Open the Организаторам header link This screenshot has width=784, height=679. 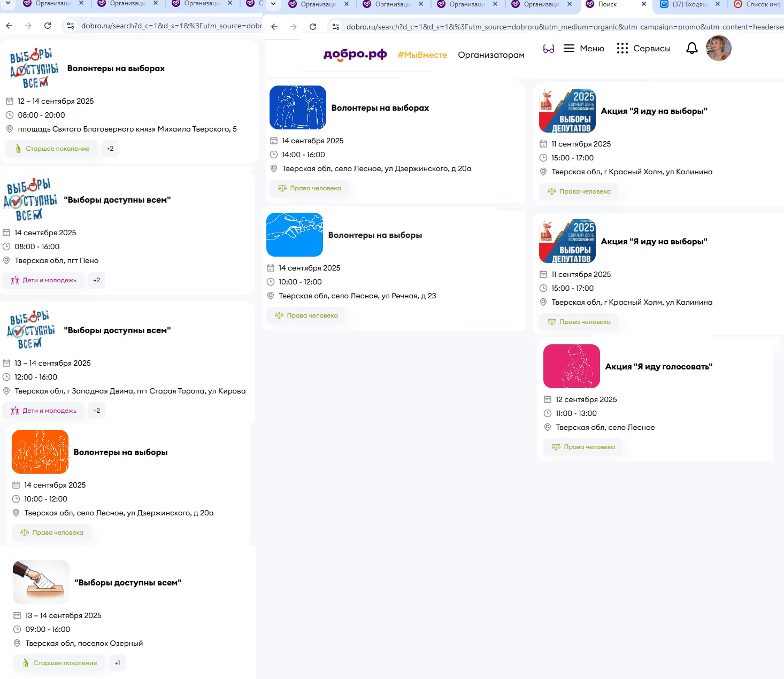491,55
